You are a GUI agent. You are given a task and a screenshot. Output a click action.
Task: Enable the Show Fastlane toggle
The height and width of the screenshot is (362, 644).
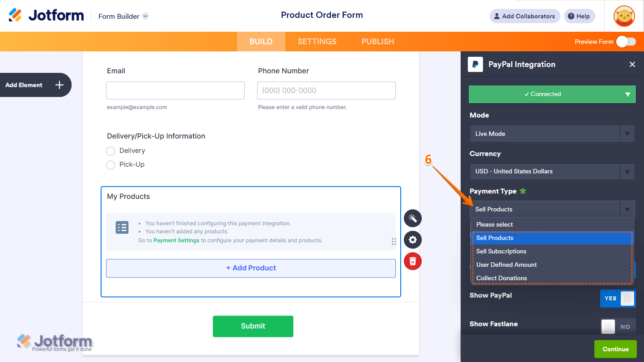618,327
